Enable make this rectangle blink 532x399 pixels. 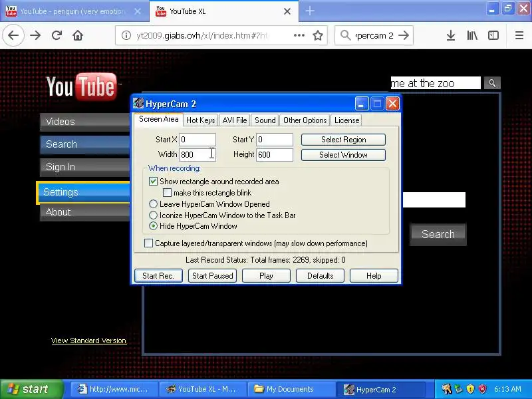point(167,193)
